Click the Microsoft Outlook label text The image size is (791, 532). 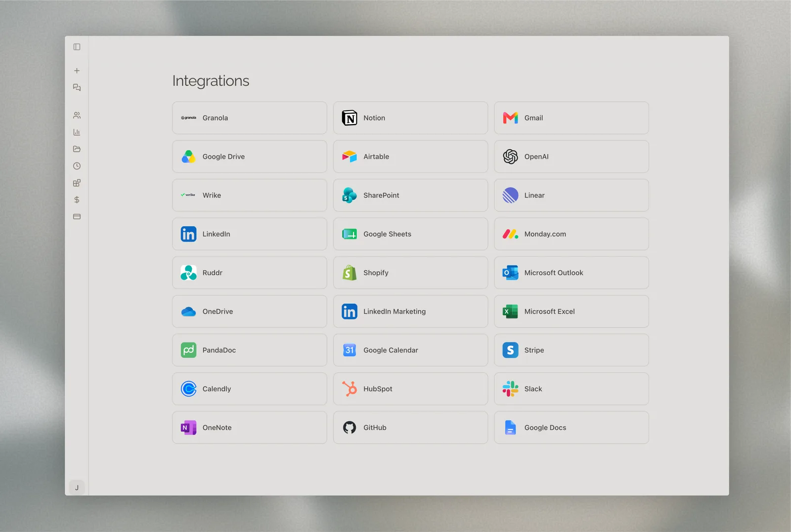coord(554,273)
